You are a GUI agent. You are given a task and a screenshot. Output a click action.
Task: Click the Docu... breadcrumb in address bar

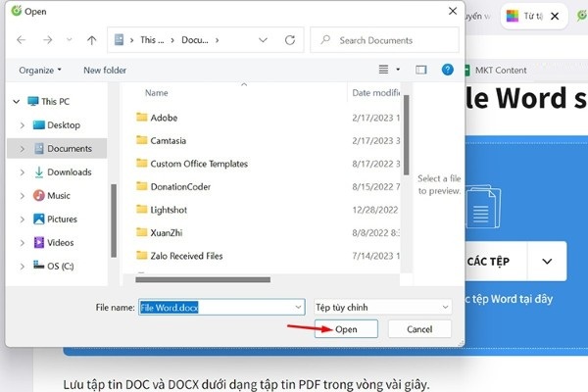tap(195, 40)
